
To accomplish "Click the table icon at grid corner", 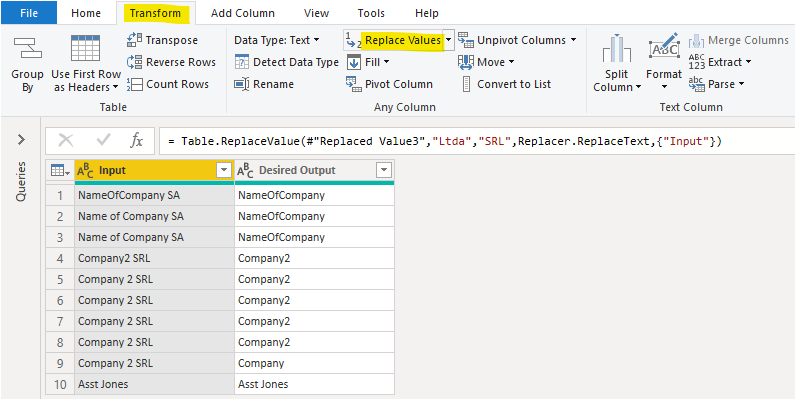I will (60, 171).
